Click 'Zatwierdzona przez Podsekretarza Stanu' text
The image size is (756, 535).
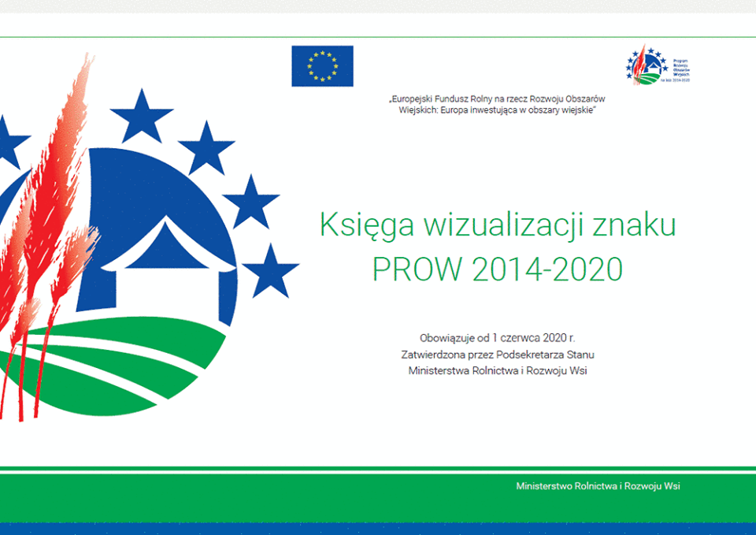[x=497, y=355]
